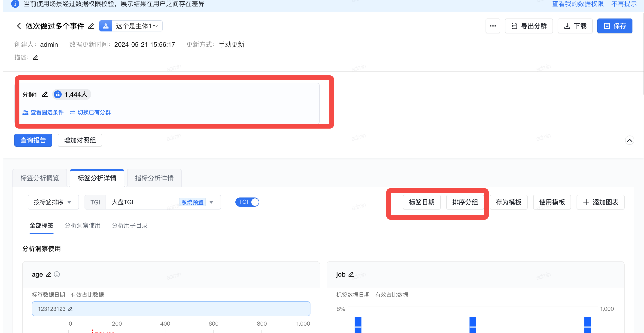The width and height of the screenshot is (644, 333).
Task: Click the 下载 button
Action: coord(575,26)
